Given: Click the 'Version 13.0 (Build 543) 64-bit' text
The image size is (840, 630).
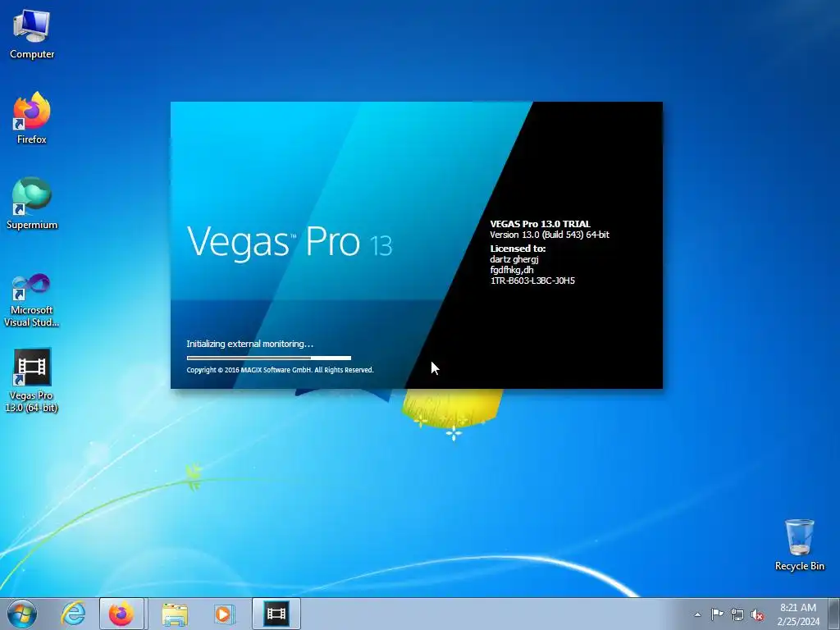Looking at the screenshot, I should click(x=550, y=235).
